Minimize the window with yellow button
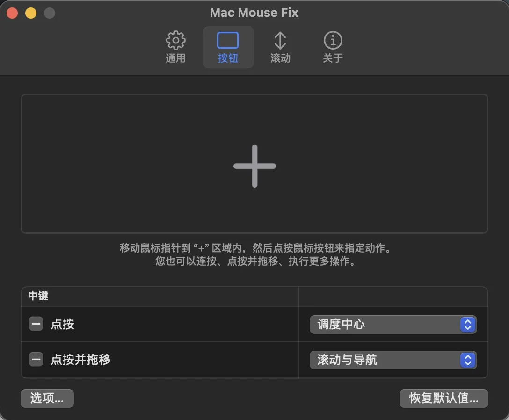The image size is (509, 420). pyautogui.click(x=31, y=13)
